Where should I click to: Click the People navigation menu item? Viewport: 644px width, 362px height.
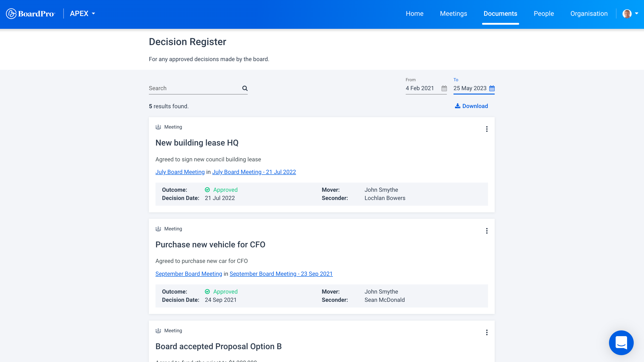pos(544,14)
